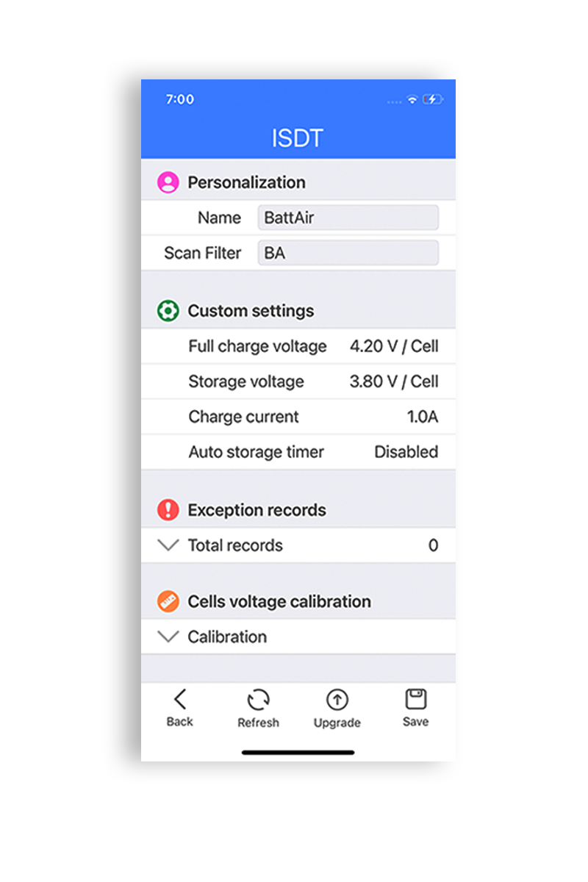The height and width of the screenshot is (882, 588).
Task: Open the Full charge voltage setting
Action: (x=393, y=346)
